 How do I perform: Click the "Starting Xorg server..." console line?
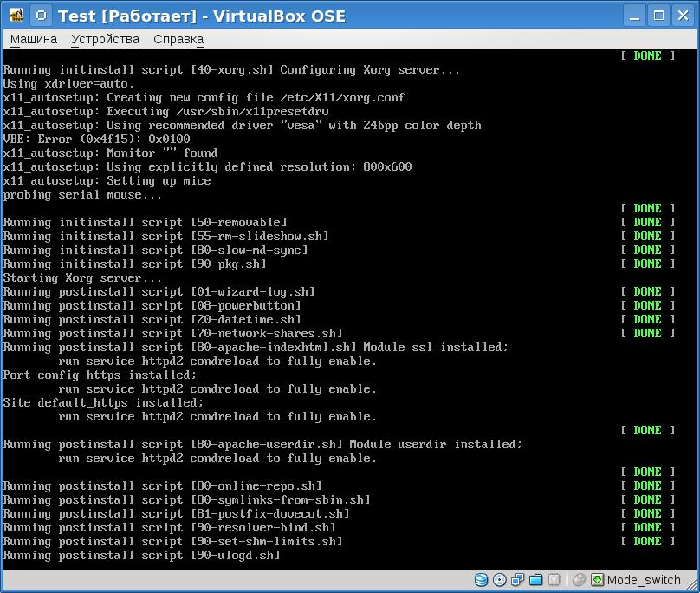82,277
